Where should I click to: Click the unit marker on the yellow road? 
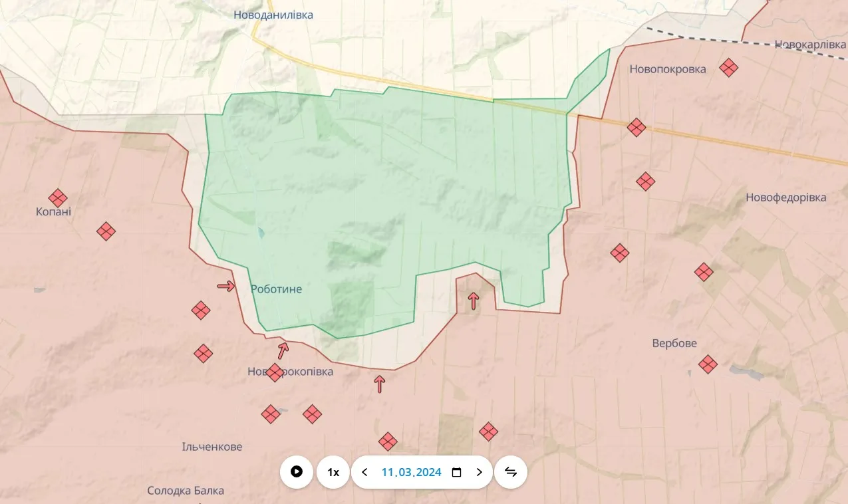pos(636,127)
